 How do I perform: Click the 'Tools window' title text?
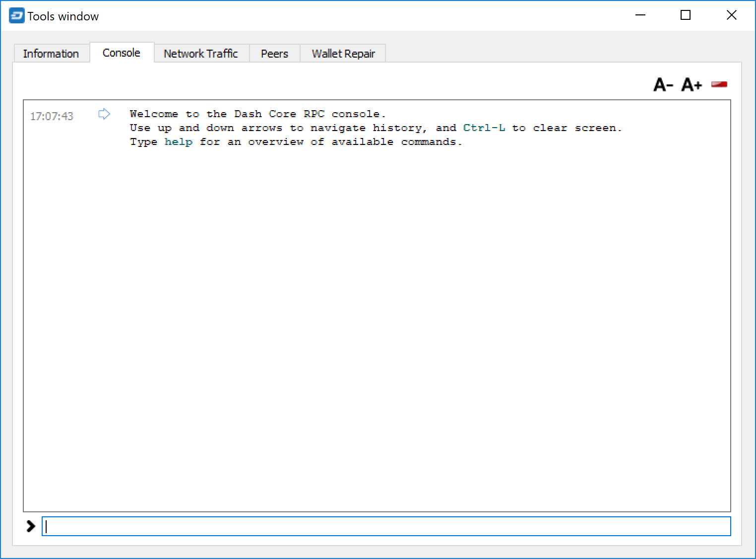63,16
